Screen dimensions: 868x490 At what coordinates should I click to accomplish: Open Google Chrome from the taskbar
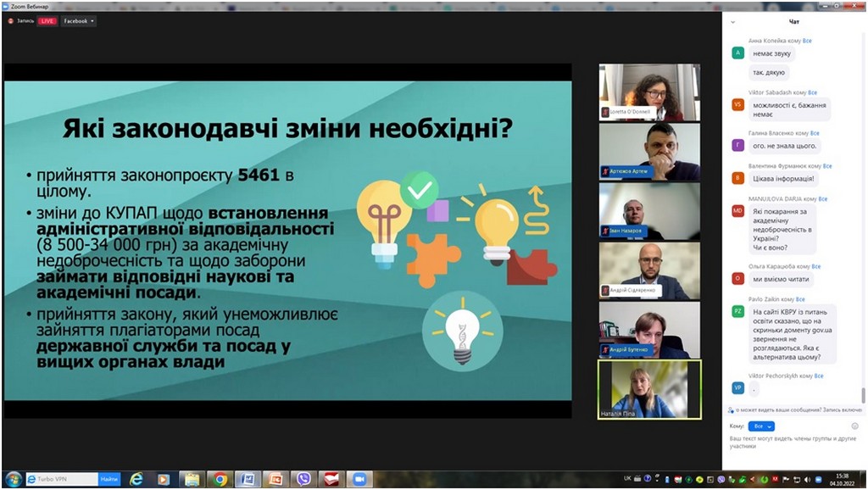click(x=220, y=479)
